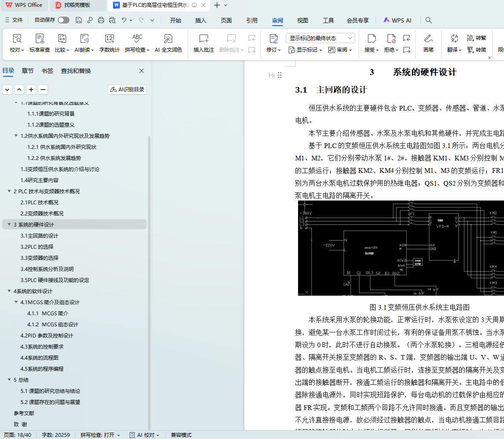Collapse the 4.1MCGS 简介及组态设计 tree node

tap(16, 302)
